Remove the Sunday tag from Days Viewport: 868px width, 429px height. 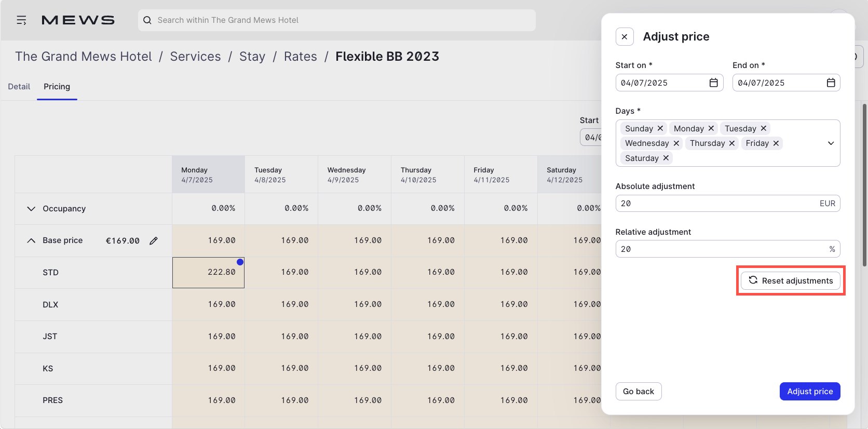click(660, 128)
